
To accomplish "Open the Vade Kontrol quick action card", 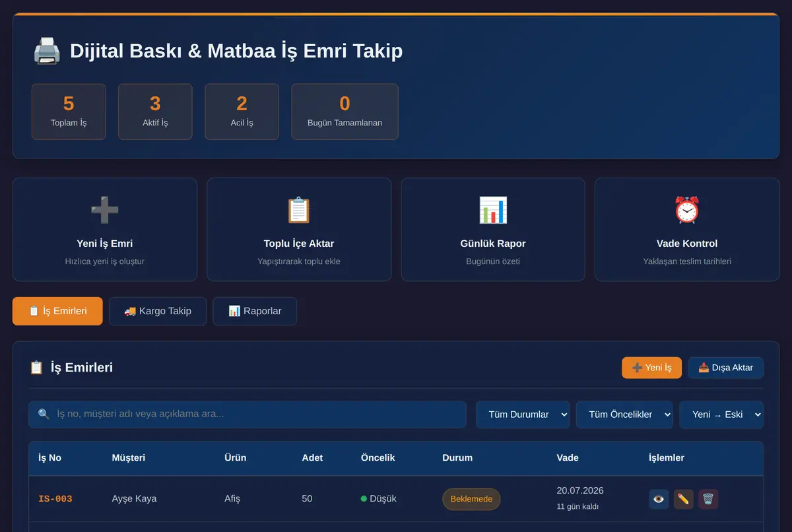I will 687,230.
